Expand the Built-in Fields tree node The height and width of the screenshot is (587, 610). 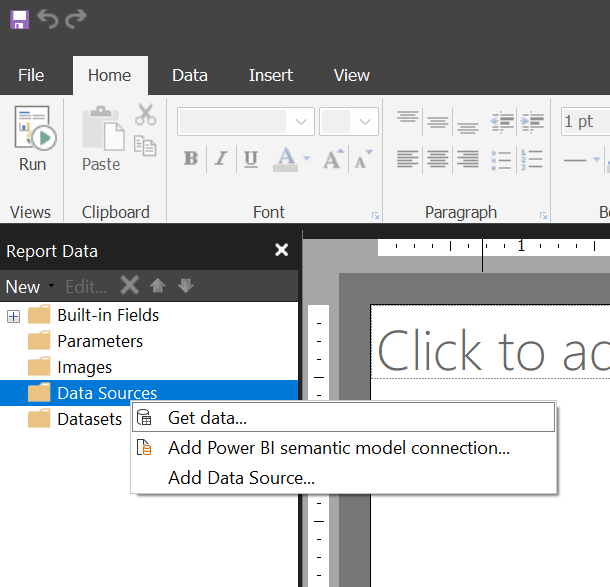(x=13, y=316)
